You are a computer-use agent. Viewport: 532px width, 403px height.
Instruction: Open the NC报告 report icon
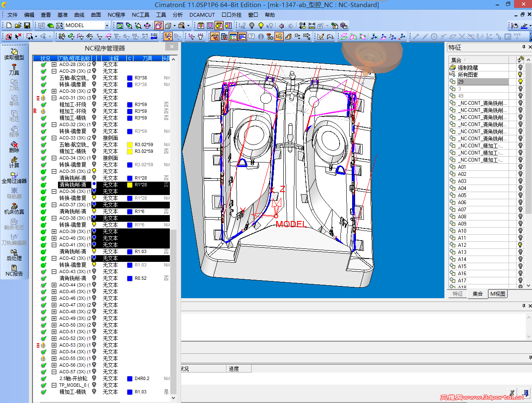point(14,270)
